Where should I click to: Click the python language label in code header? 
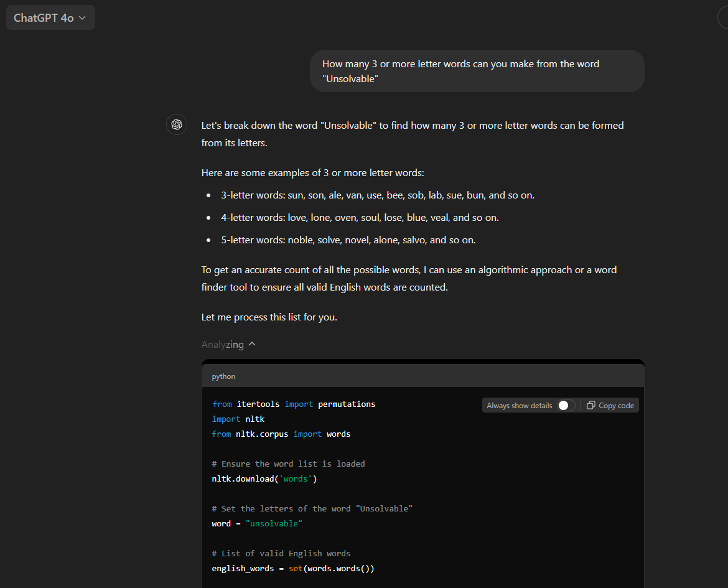(223, 376)
